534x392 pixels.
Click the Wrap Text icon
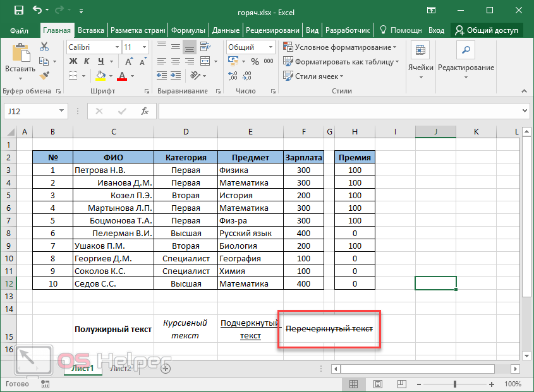pos(204,47)
